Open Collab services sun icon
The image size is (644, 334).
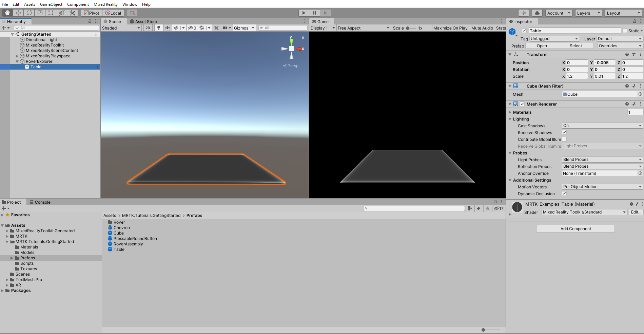tap(524, 13)
